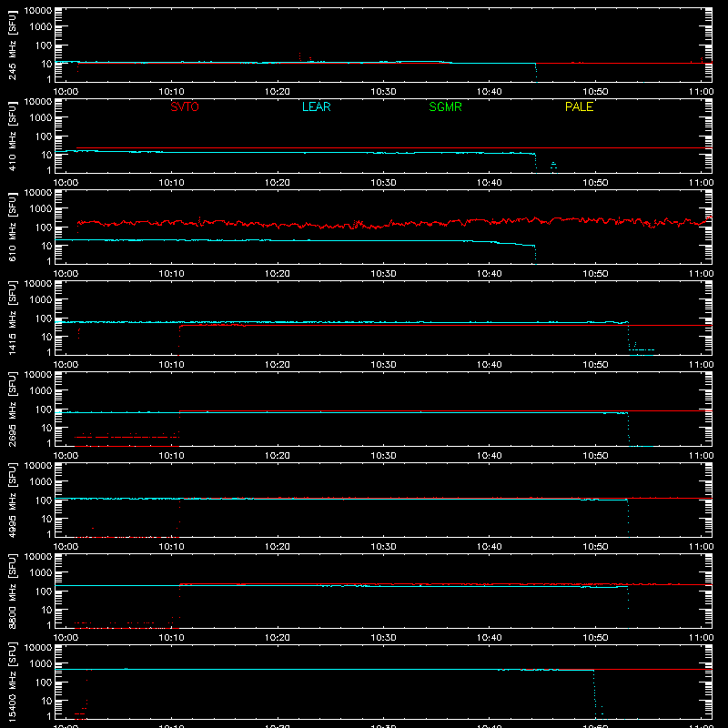728x728 pixels.
Task: Select the 1415 MHz [SFU] axis title
Action: pos(12,318)
